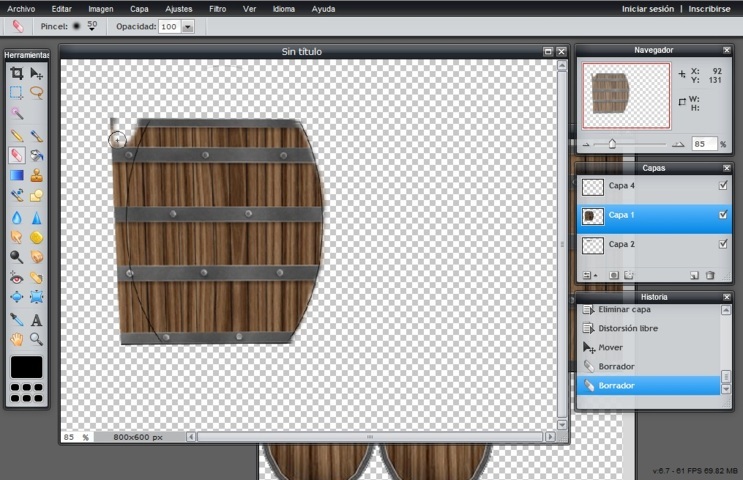743x480 pixels.
Task: Open the Pincel brush size picker
Action: pyautogui.click(x=92, y=26)
